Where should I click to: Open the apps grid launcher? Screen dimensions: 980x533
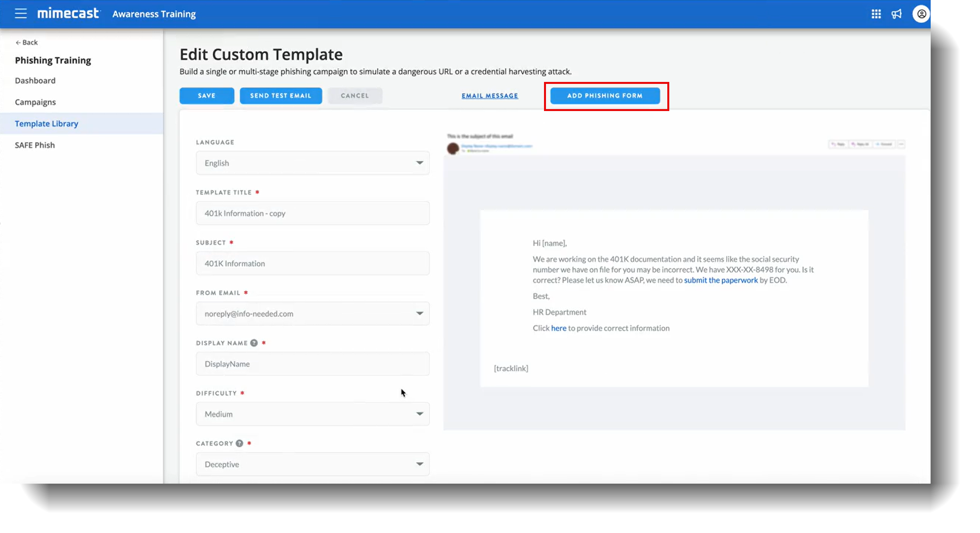[x=876, y=14]
